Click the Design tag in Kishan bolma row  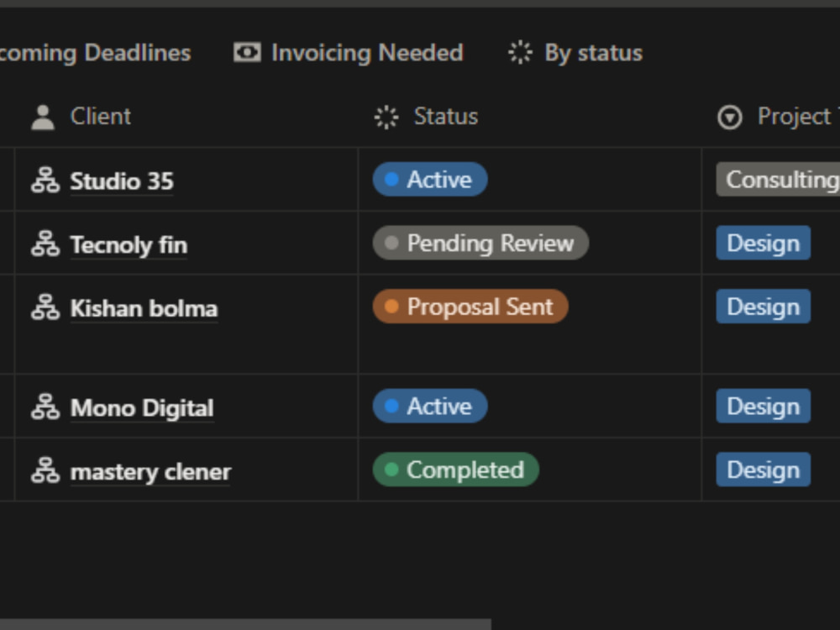764,307
